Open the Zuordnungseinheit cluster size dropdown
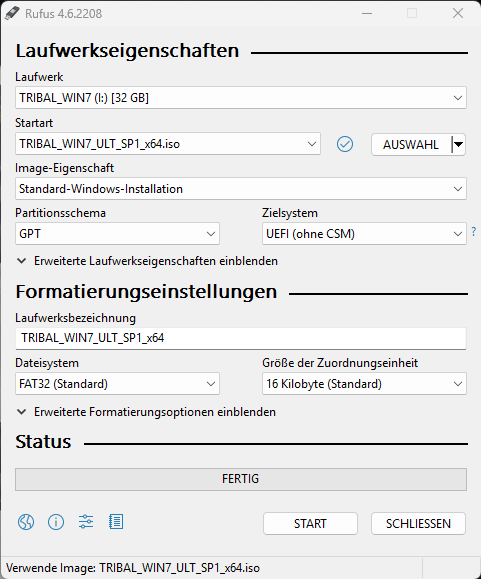Screen dimensions: 481x579 pos(364,384)
